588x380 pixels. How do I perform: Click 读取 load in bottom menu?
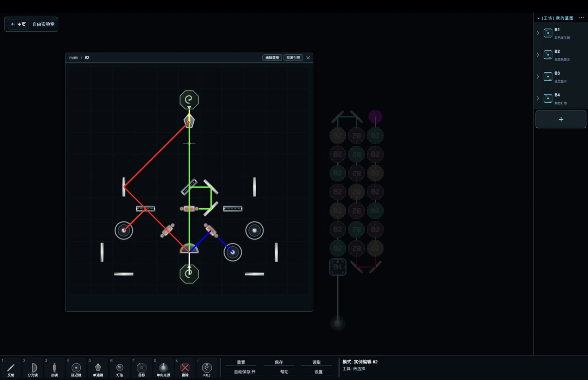pos(317,362)
